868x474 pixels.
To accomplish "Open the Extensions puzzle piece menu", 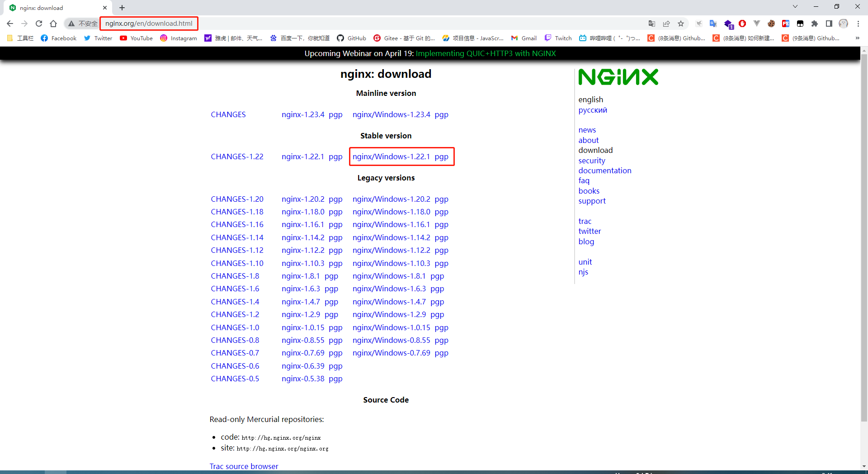I will 815,24.
